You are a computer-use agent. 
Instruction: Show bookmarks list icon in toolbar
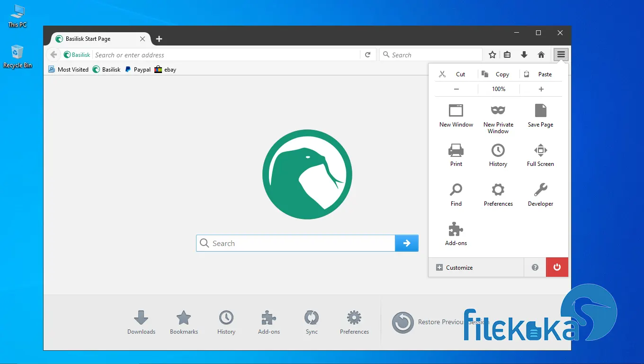[507, 55]
